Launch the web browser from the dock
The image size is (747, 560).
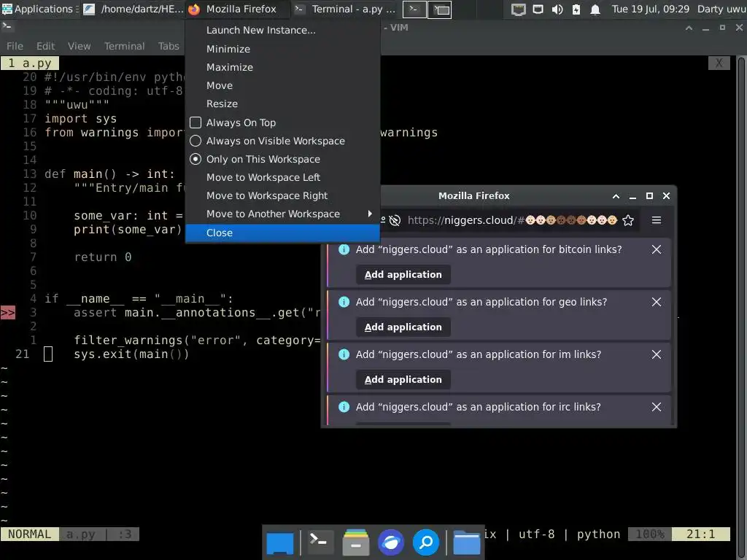391,542
